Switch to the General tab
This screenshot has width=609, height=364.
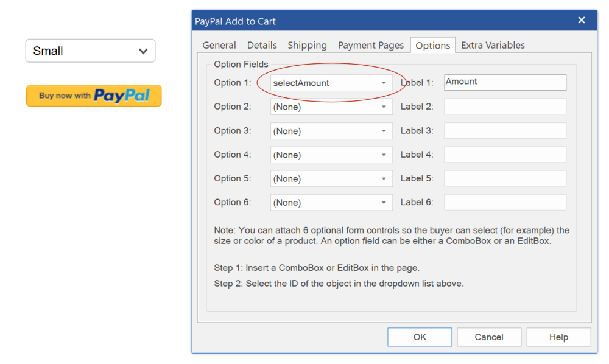click(x=219, y=46)
